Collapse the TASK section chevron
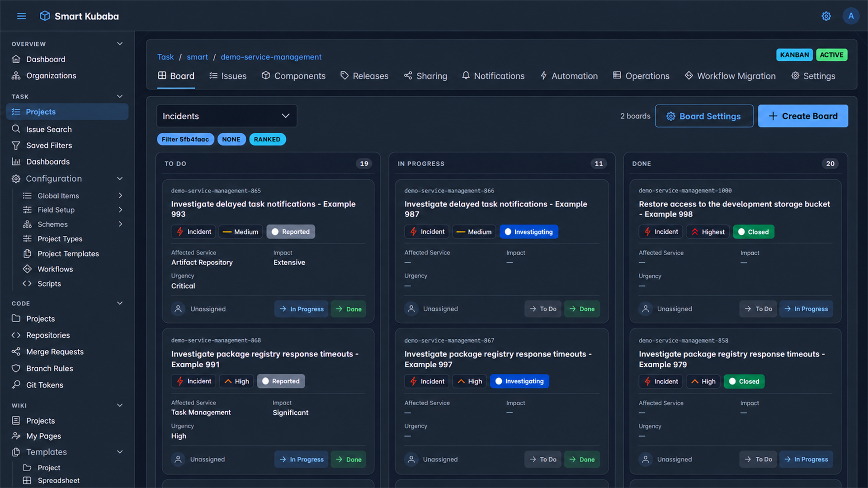868x488 pixels. (x=120, y=96)
